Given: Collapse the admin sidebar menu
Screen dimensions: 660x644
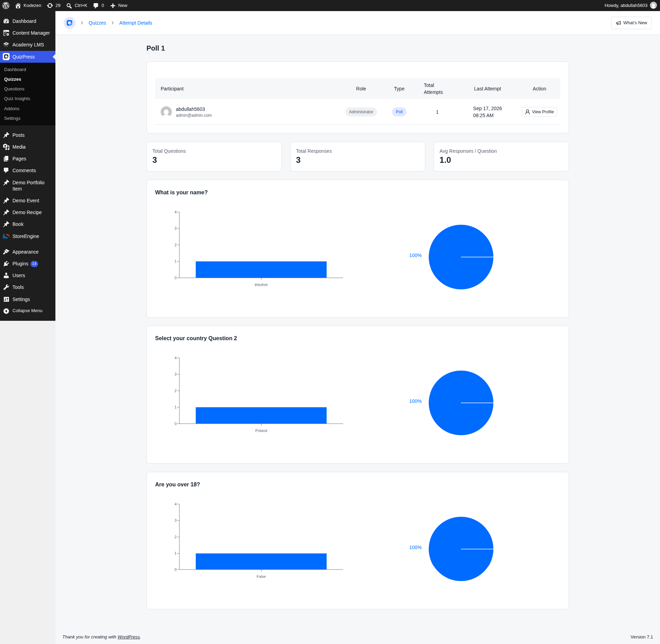Looking at the screenshot, I should pyautogui.click(x=28, y=311).
